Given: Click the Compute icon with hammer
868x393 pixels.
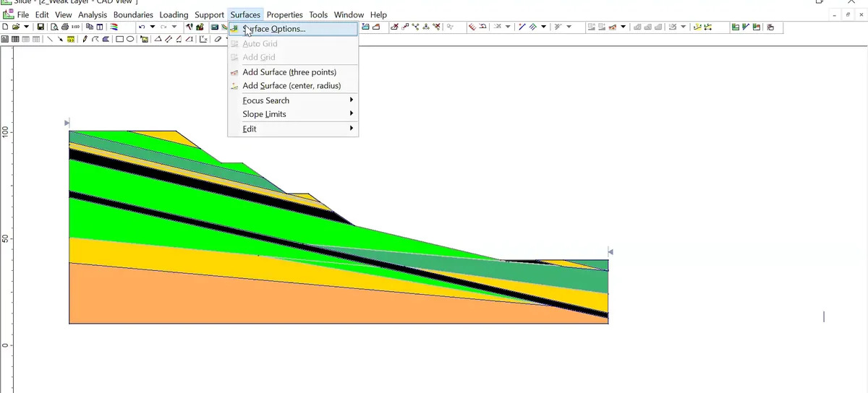Looking at the screenshot, I should pos(189,27).
